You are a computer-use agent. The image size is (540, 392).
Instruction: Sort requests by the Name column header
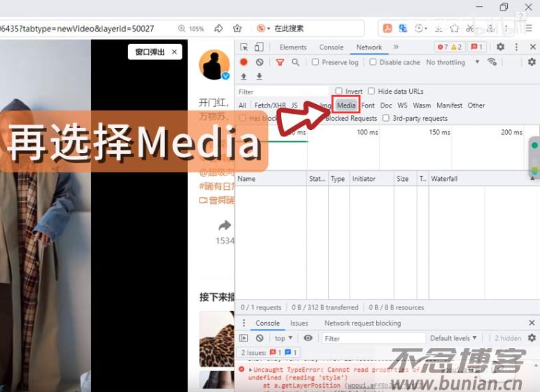pos(271,179)
